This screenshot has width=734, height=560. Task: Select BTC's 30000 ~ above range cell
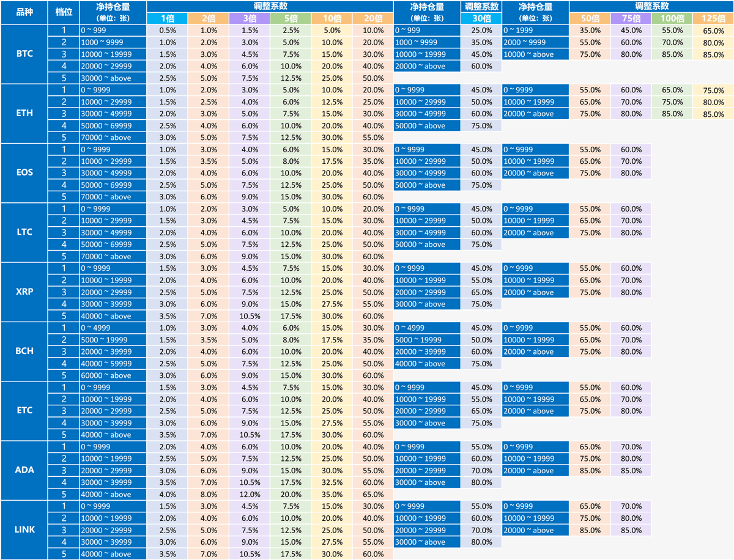[113, 78]
